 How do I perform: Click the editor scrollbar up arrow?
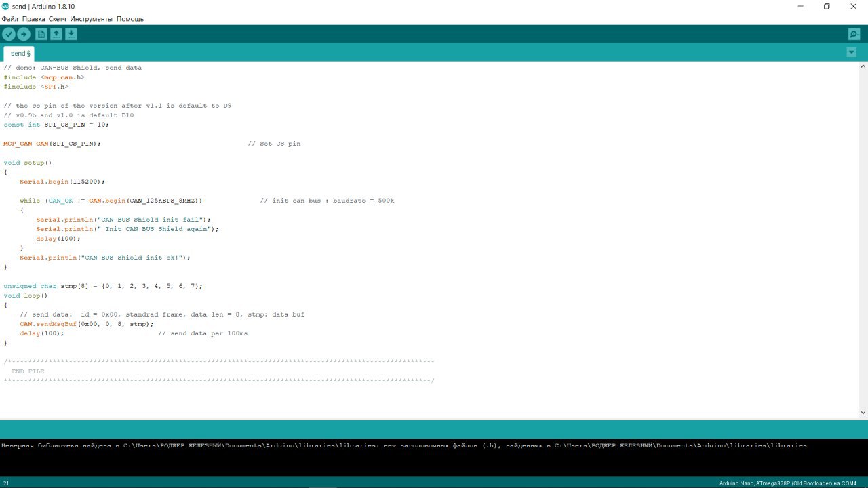(x=863, y=67)
